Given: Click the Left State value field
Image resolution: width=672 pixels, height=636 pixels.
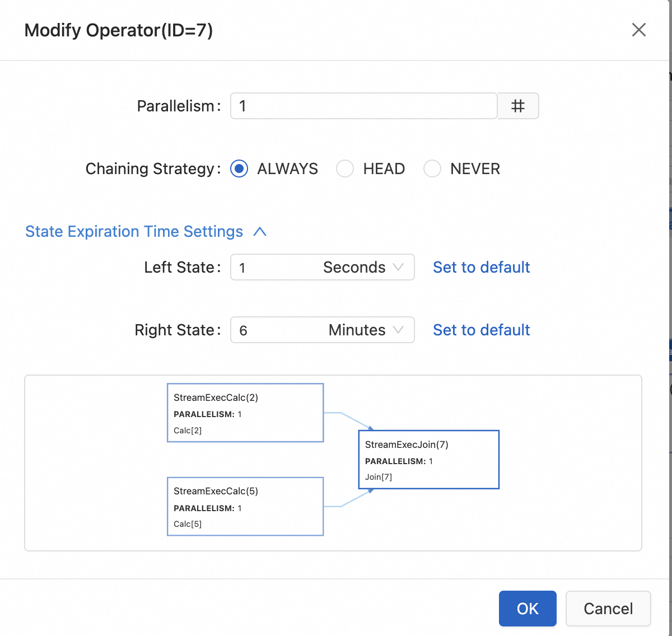Looking at the screenshot, I should 269,267.
